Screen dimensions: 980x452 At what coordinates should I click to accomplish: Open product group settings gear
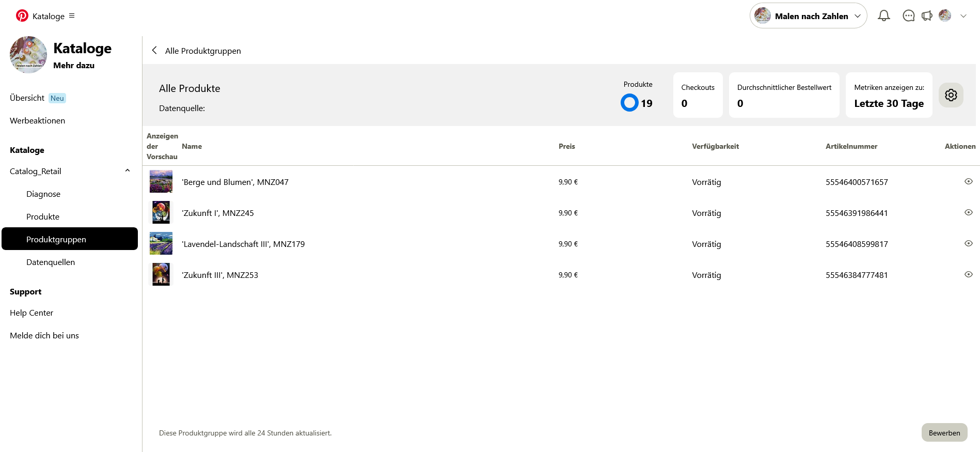point(951,95)
